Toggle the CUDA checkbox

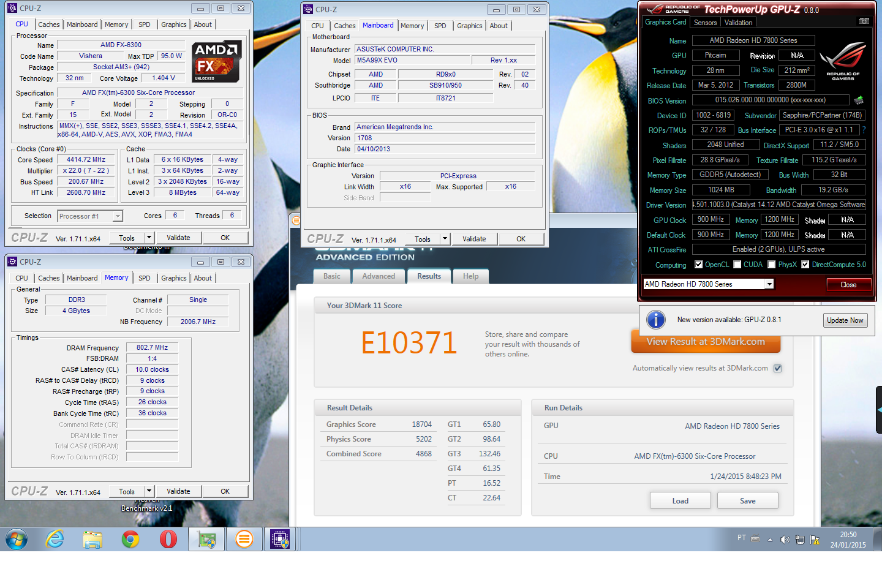[x=737, y=265]
